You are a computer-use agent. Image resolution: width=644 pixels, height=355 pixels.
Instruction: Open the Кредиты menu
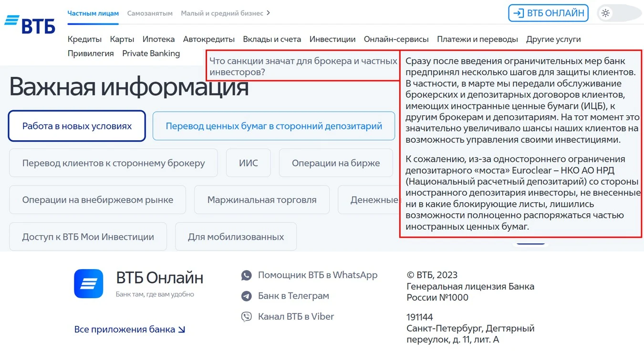click(x=84, y=39)
